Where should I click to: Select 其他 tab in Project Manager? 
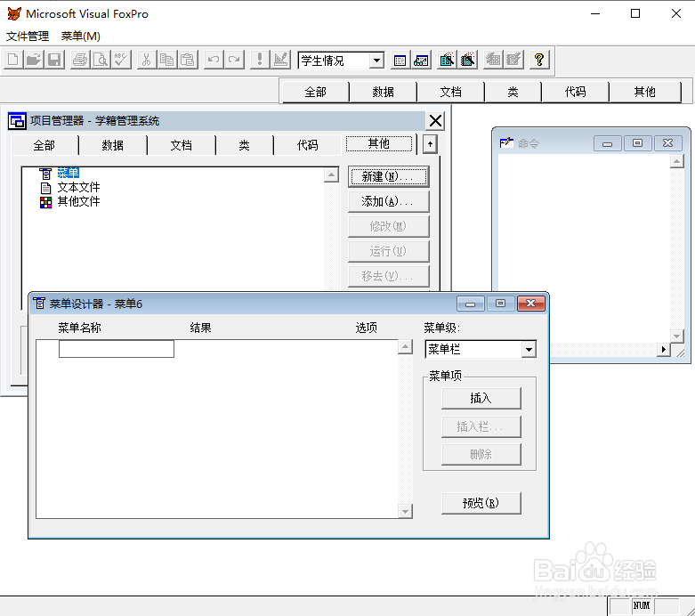379,143
